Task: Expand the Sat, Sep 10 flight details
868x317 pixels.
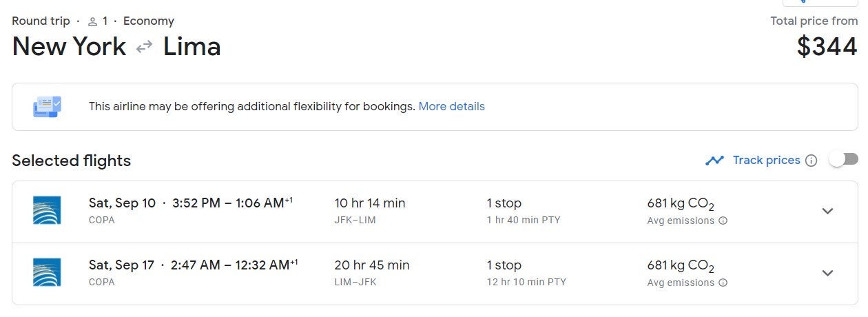Action: click(x=828, y=211)
